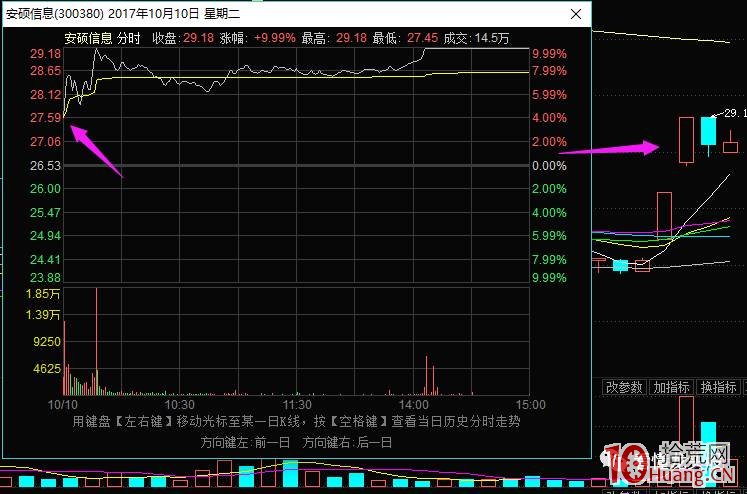This screenshot has width=747, height=494.
Task: Click the 加指标 button in K-line window
Action: (671, 387)
